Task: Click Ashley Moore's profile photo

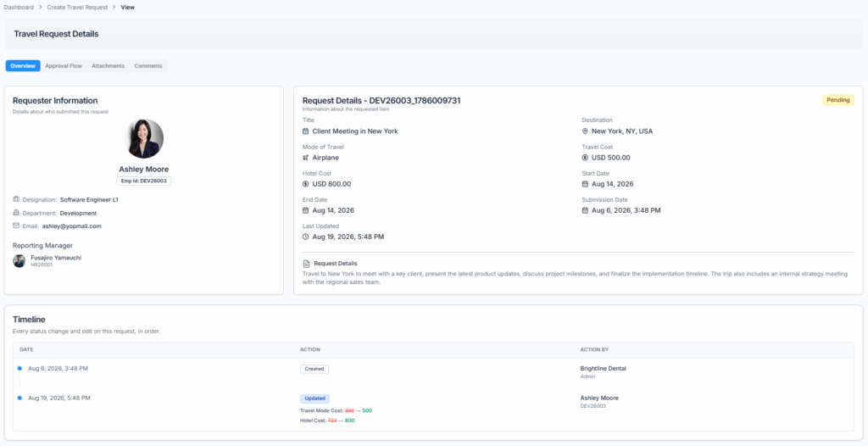Action: click(144, 138)
